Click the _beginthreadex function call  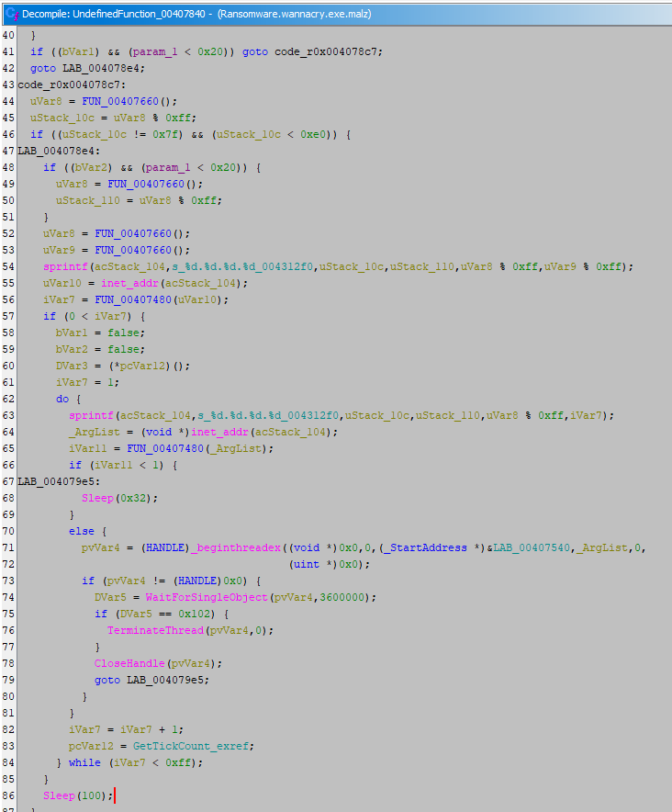[226, 547]
